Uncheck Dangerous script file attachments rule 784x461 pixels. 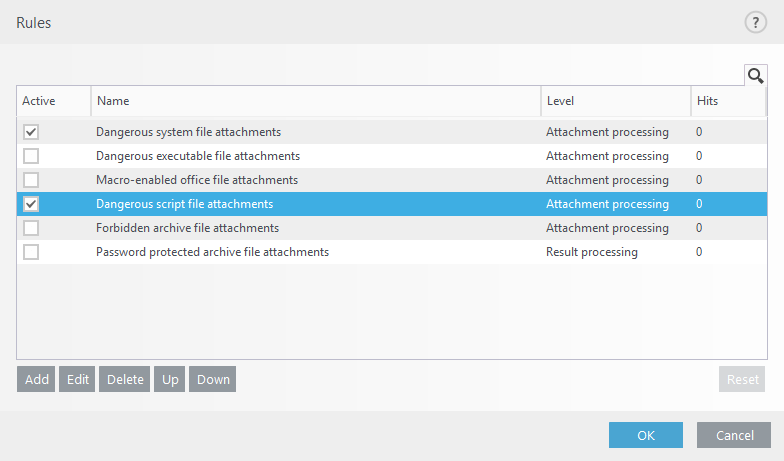click(31, 204)
